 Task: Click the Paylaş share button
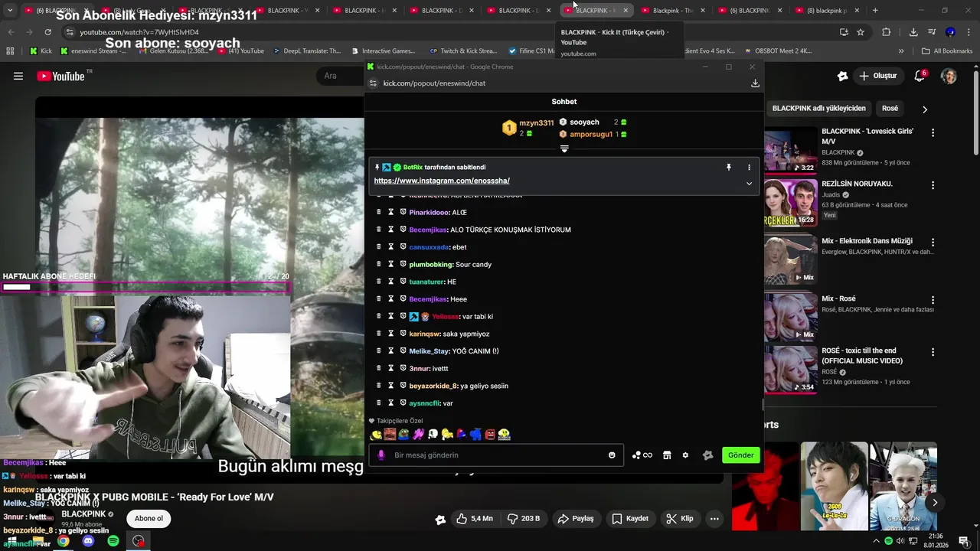point(576,519)
